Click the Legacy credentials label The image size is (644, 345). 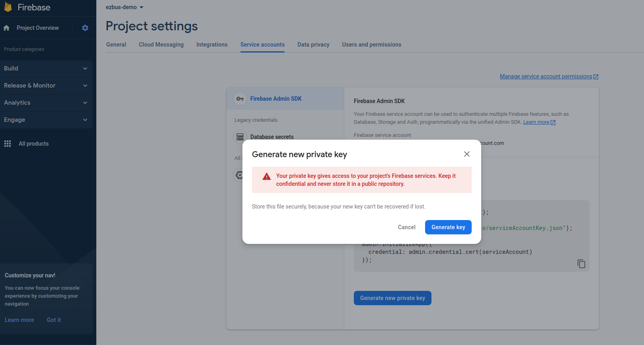pos(256,120)
